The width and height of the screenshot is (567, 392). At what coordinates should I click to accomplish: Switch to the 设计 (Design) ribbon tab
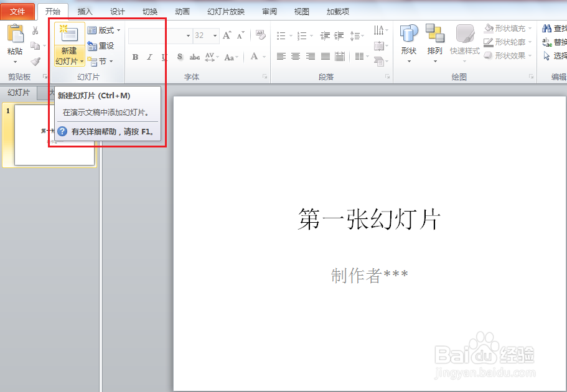point(118,10)
